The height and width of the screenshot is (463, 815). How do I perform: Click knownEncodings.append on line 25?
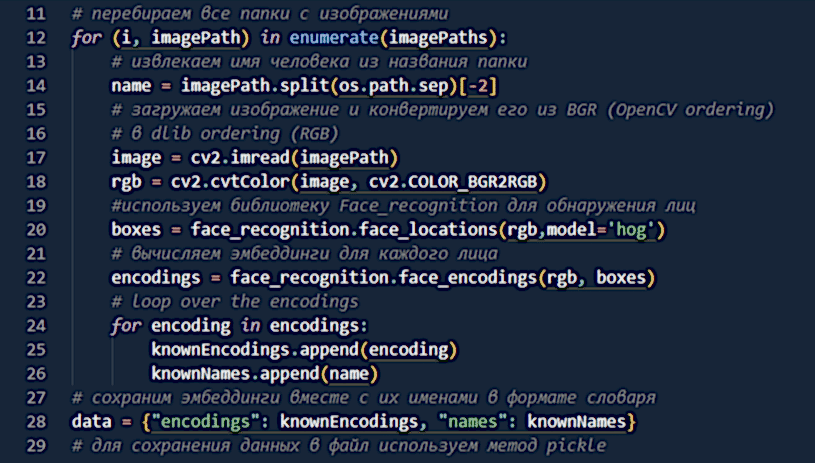pyautogui.click(x=270, y=350)
